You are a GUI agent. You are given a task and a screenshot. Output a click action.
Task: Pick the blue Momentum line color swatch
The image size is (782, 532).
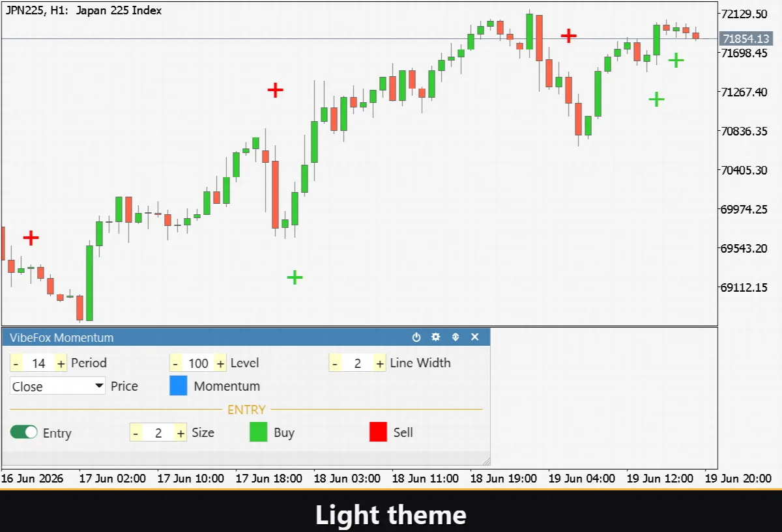tap(179, 385)
